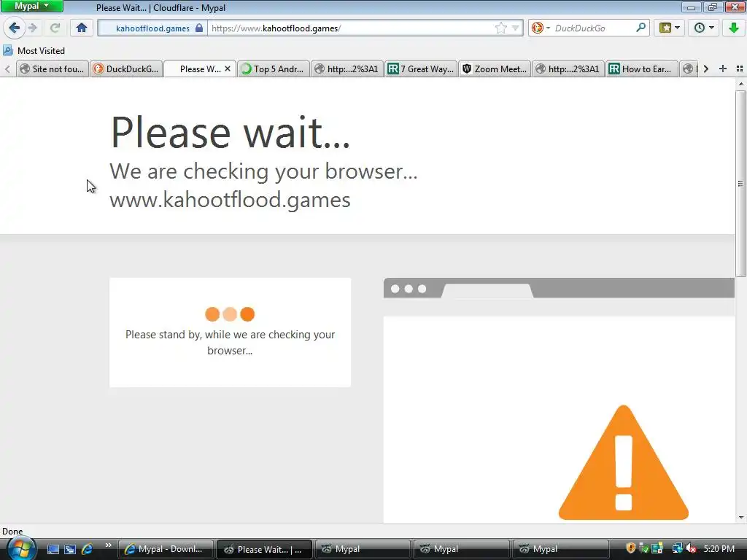Switch to the '7 Great Way...' tab
Image resolution: width=747 pixels, height=560 pixels.
[421, 69]
